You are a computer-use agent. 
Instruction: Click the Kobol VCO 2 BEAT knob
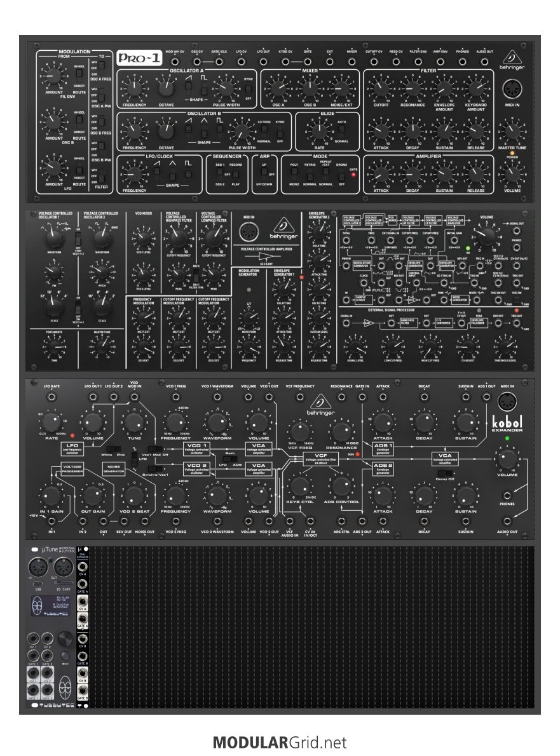[134, 496]
